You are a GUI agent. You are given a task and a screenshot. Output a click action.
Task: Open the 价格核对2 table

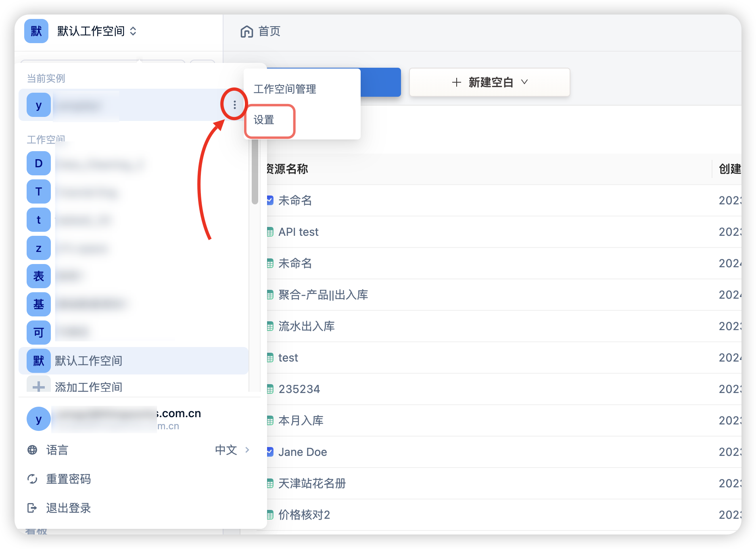click(x=304, y=515)
